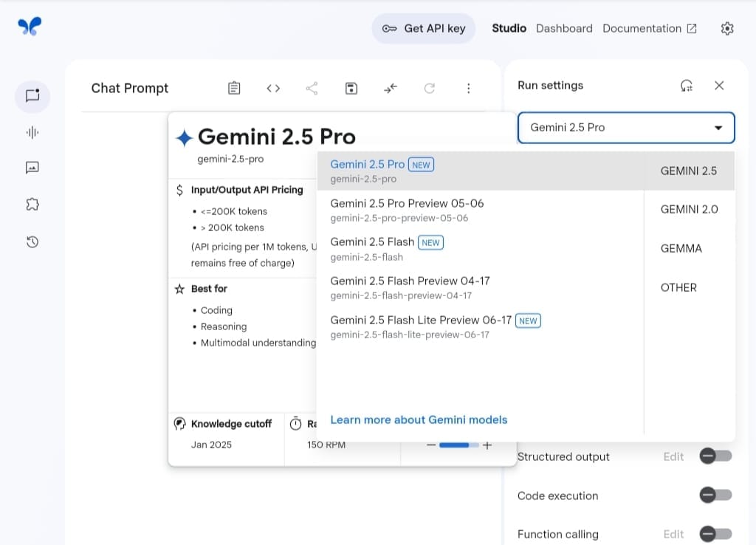The width and height of the screenshot is (756, 545).
Task: Open the settings gear icon
Action: 727,29
